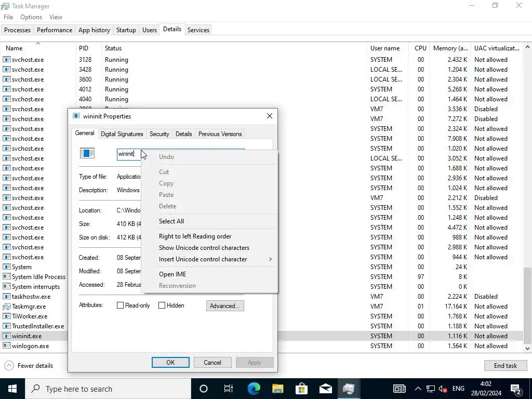532x399 pixels.
Task: Click the winlogon.exe process icon
Action: pos(6,345)
